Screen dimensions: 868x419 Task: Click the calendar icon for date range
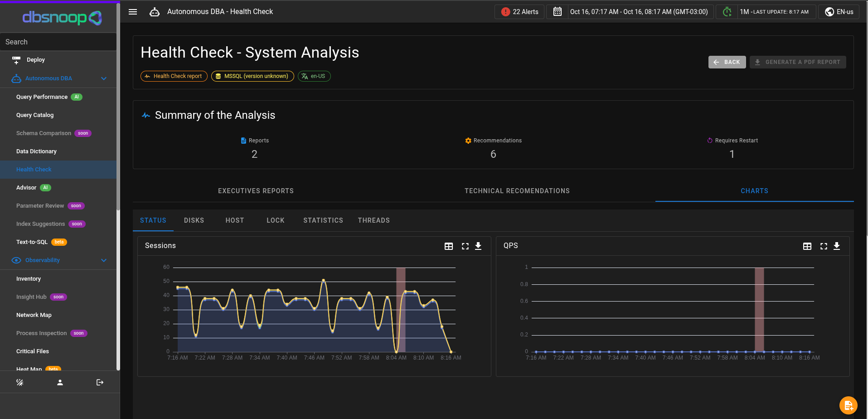558,12
